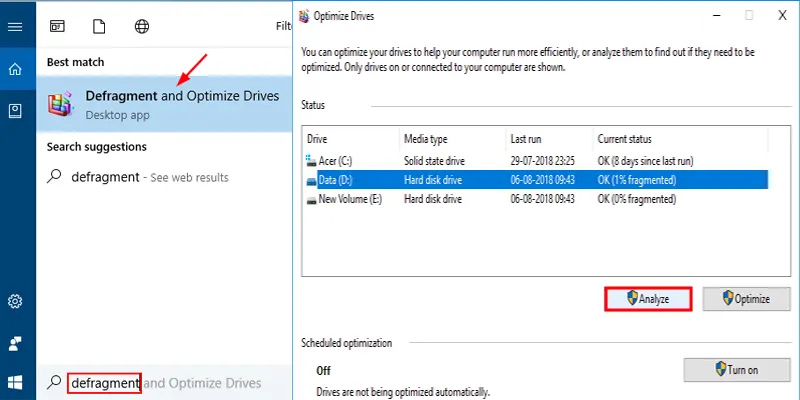Click 06-08-2018 09:43 cell for Data (D:)
This screenshot has height=400, width=800.
click(542, 180)
